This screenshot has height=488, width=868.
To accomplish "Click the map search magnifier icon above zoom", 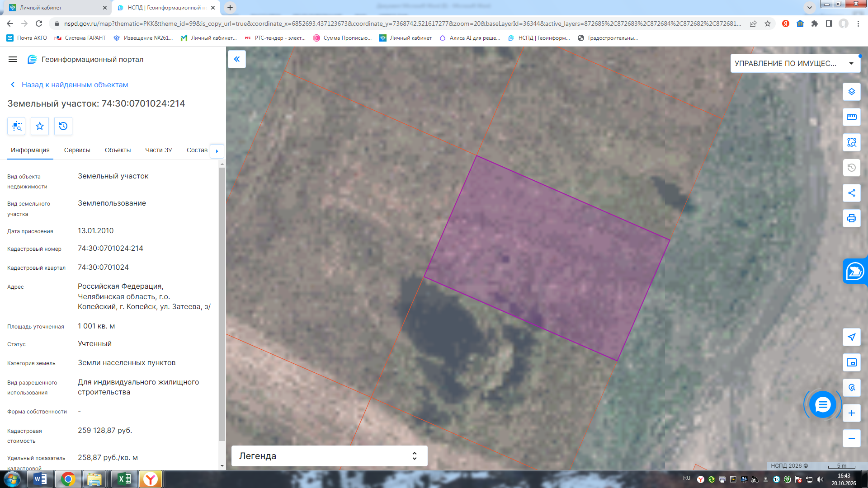I will [852, 388].
